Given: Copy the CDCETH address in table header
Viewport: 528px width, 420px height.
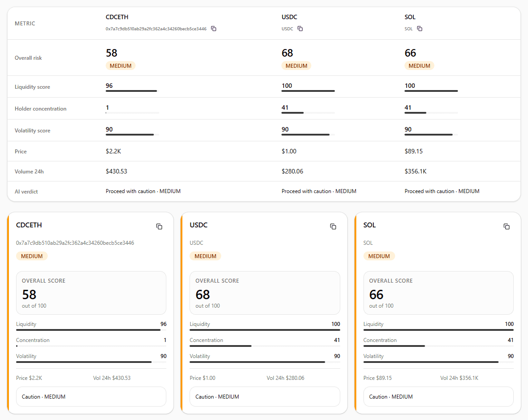Looking at the screenshot, I should (x=214, y=29).
